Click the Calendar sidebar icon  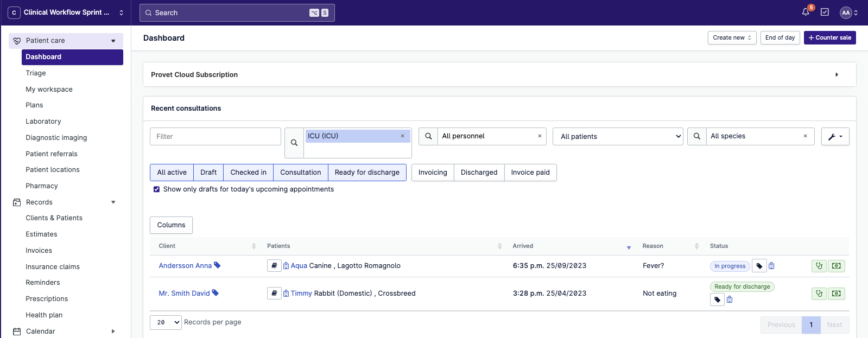coord(17,331)
